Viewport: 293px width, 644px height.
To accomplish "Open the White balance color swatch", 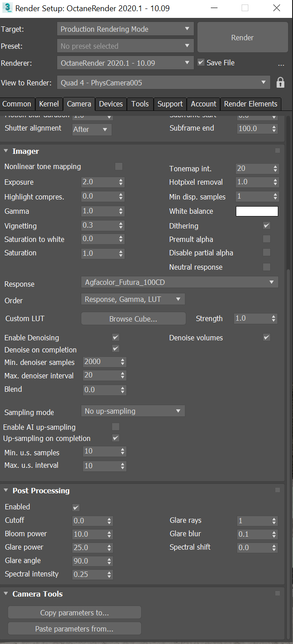I will tap(257, 211).
